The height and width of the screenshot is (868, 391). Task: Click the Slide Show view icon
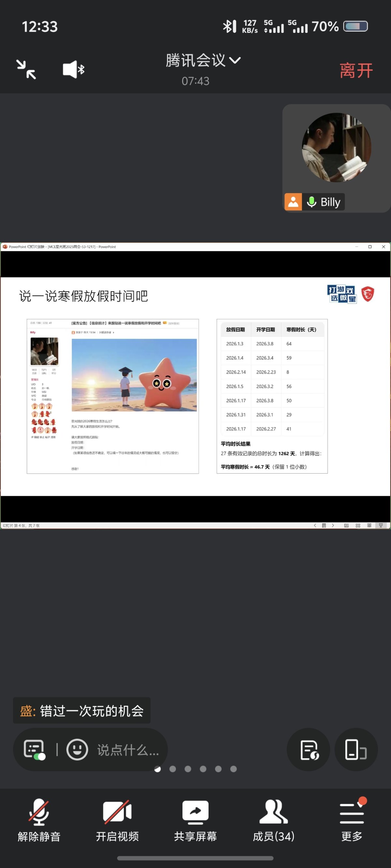click(x=381, y=525)
